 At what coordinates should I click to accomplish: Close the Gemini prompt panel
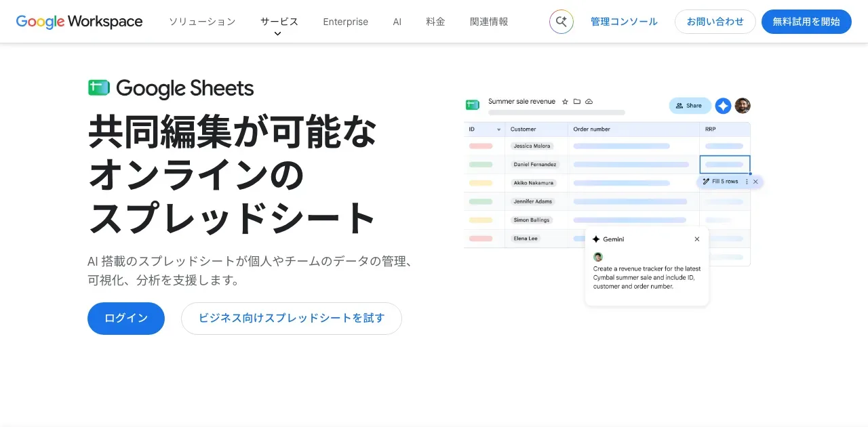pyautogui.click(x=697, y=239)
